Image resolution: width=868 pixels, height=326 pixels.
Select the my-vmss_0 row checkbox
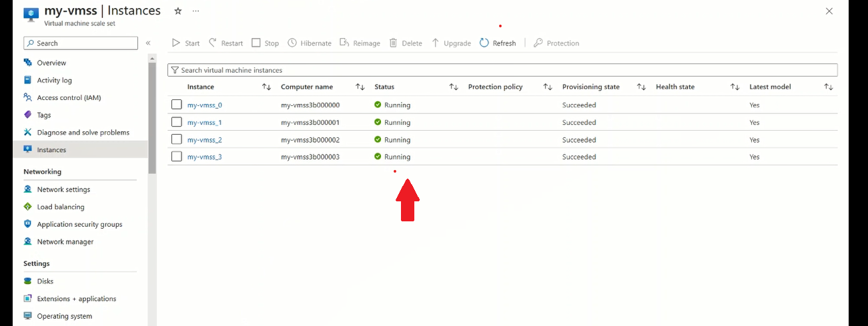[x=176, y=105]
